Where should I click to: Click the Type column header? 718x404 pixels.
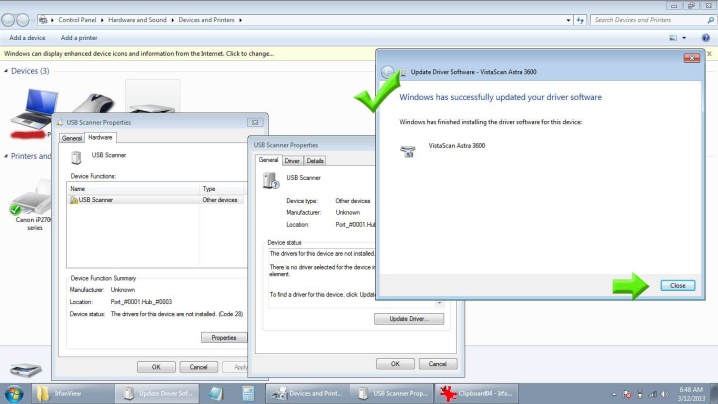coord(223,189)
